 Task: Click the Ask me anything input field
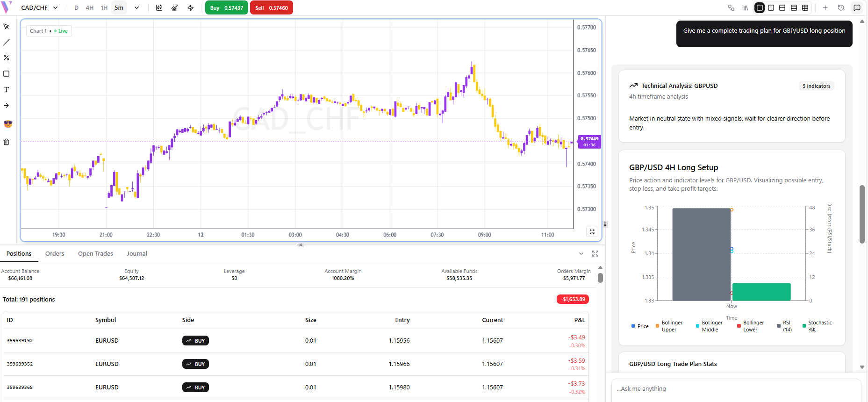pyautogui.click(x=736, y=389)
